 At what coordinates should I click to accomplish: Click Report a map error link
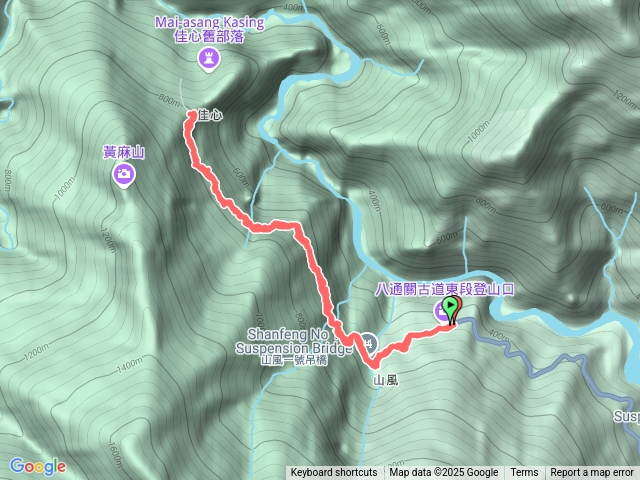(x=591, y=473)
